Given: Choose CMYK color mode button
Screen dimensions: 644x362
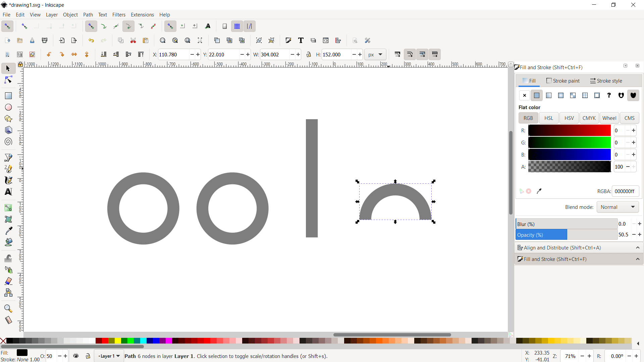Looking at the screenshot, I should click(x=589, y=118).
